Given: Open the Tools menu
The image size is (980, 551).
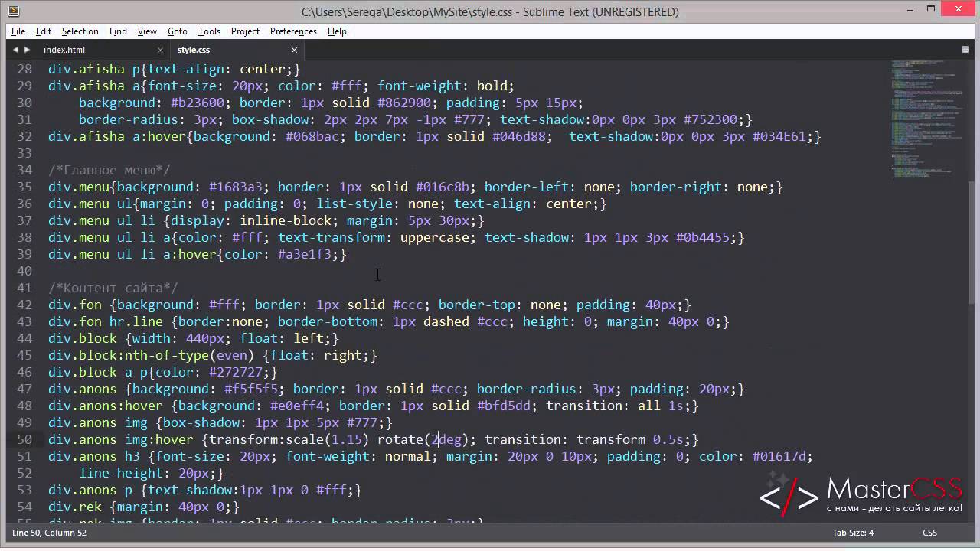Looking at the screenshot, I should click(x=209, y=31).
